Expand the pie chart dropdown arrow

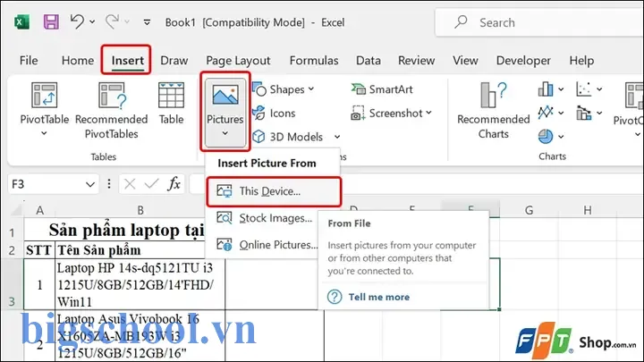pos(561,137)
